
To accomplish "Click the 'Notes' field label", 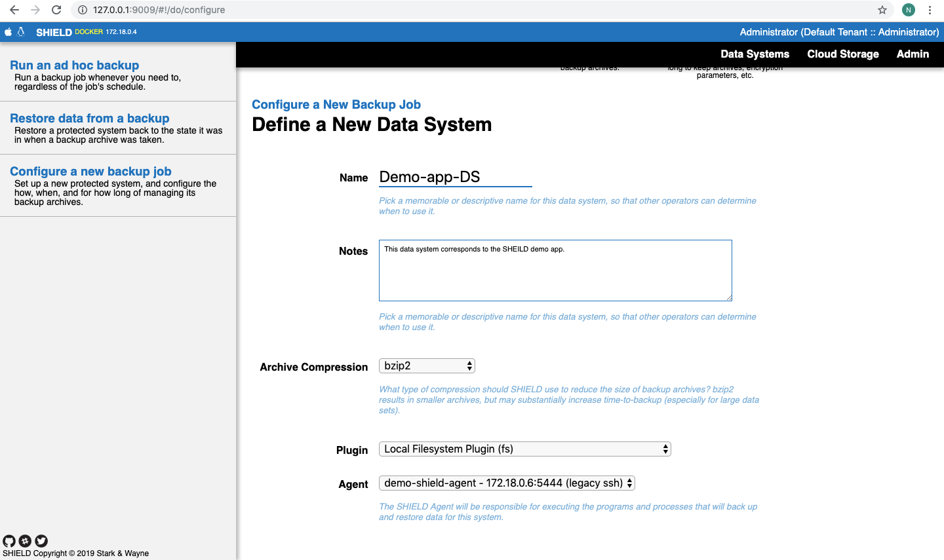I will [353, 251].
